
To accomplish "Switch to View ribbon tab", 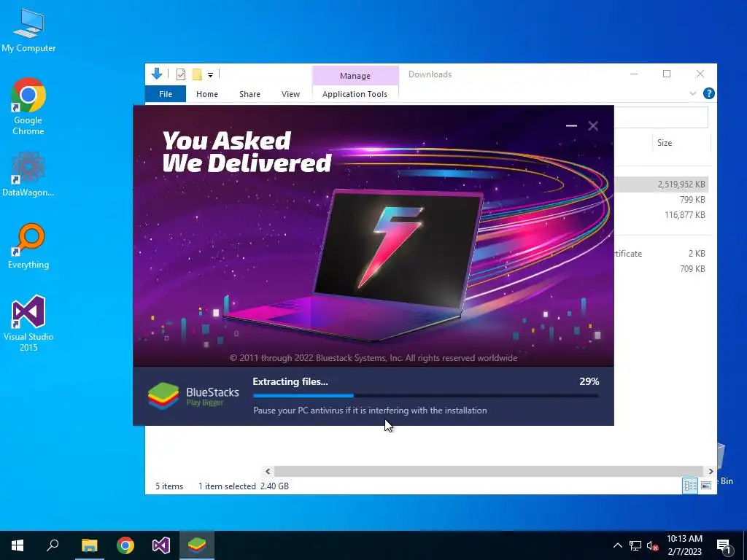I will pyautogui.click(x=290, y=94).
